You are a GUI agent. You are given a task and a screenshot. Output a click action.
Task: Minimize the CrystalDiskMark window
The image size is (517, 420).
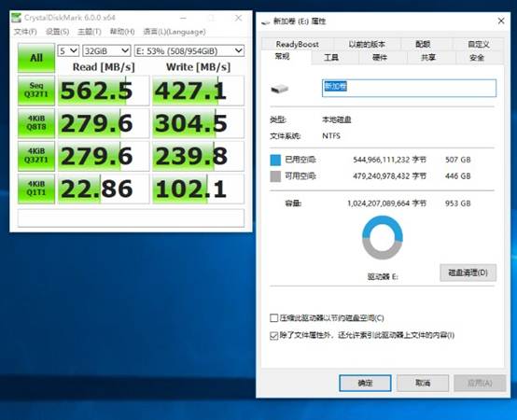tap(183, 18)
